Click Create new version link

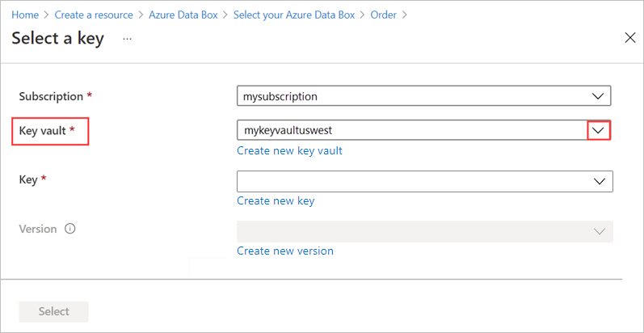tap(285, 251)
